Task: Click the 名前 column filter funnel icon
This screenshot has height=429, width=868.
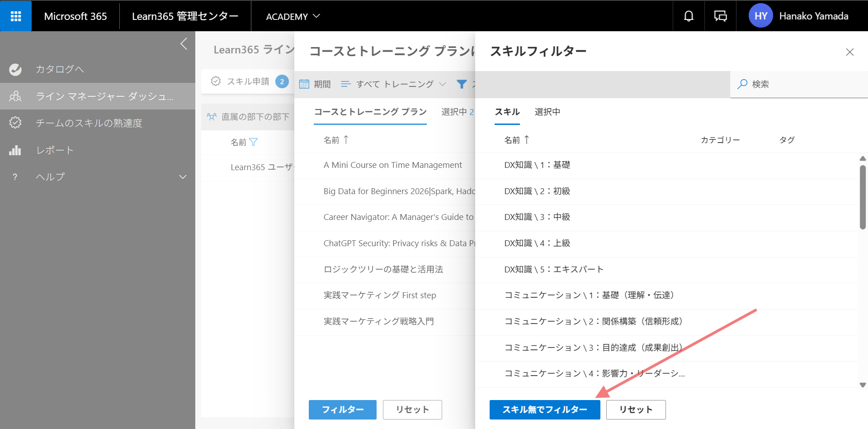Action: tap(253, 142)
